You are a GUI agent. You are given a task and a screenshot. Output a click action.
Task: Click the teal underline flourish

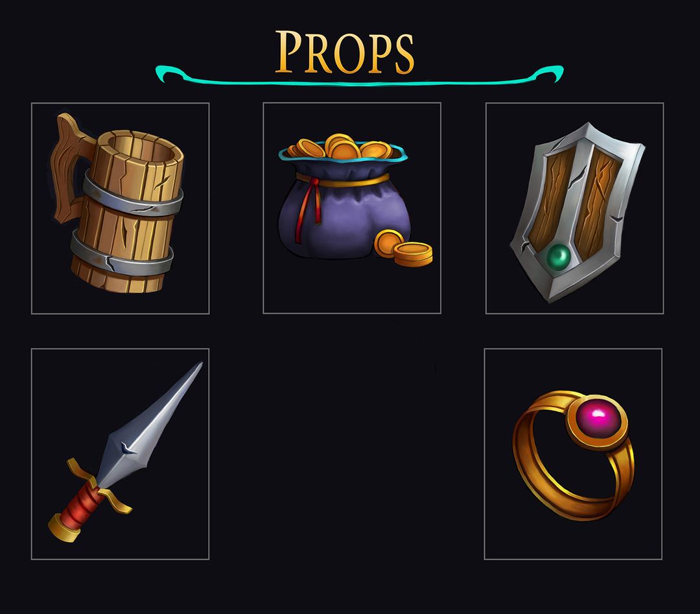[359, 75]
